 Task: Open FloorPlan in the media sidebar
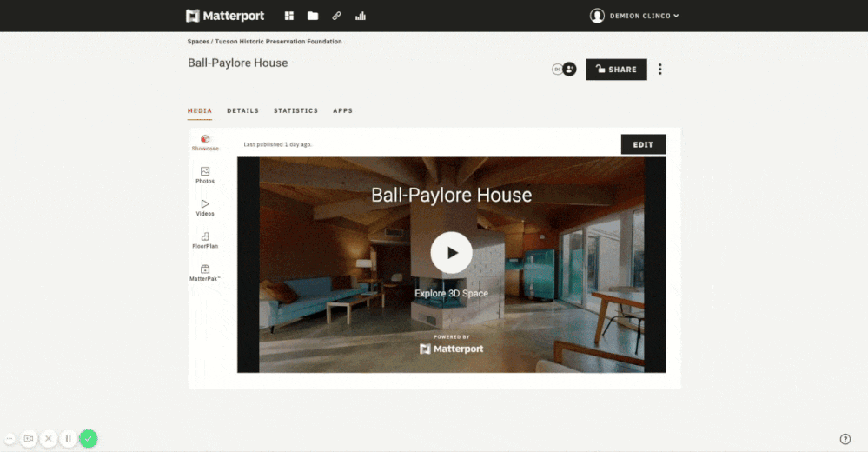pyautogui.click(x=205, y=241)
